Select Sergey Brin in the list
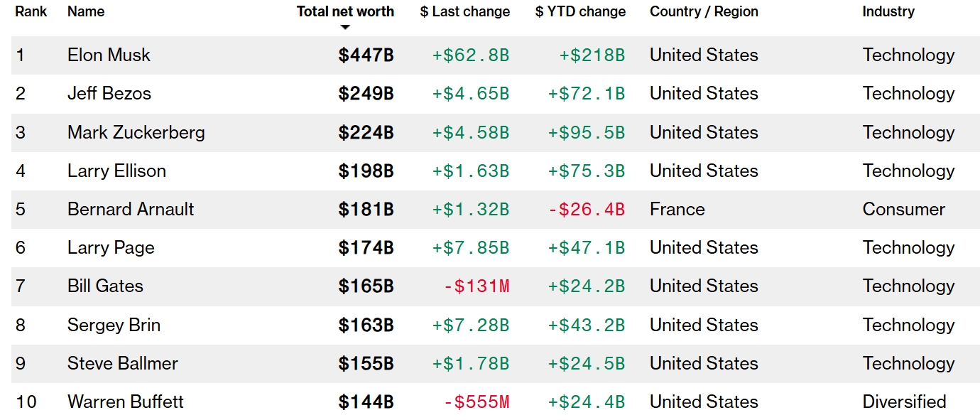This screenshot has height=420, width=980. pyautogui.click(x=114, y=325)
